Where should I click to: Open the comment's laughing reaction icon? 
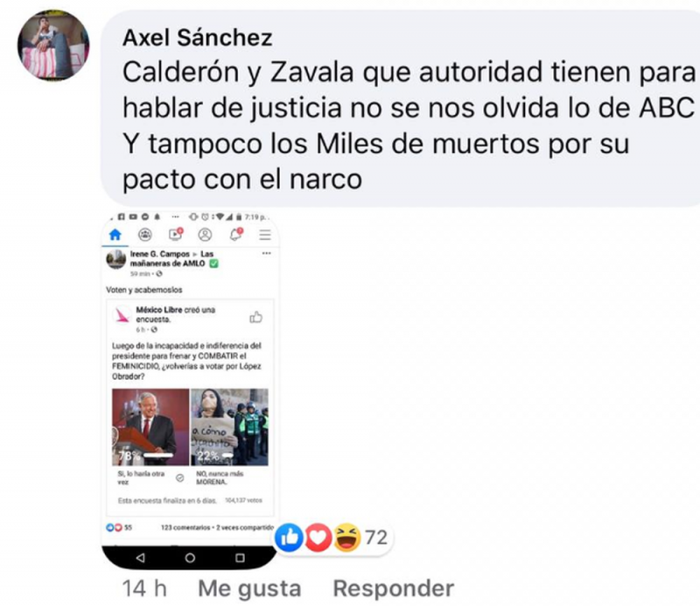pyautogui.click(x=346, y=537)
